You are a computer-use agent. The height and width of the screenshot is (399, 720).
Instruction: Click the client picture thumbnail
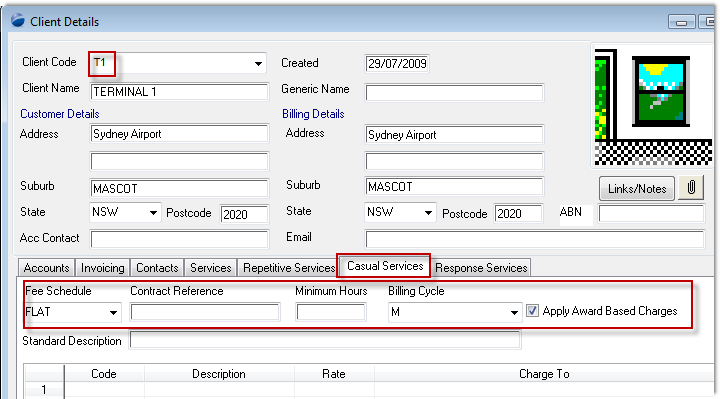coord(652,107)
